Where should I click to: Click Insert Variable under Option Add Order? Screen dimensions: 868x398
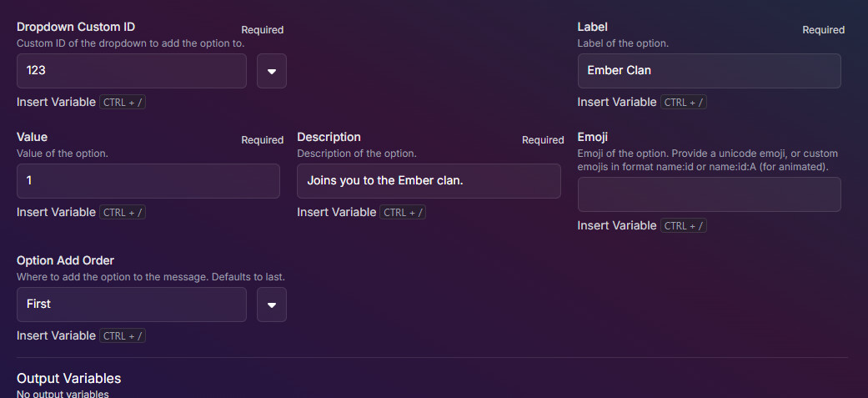[56, 336]
